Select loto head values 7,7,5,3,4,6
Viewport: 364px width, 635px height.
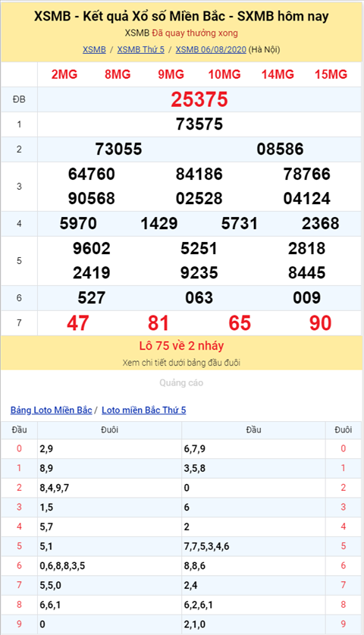pos(206,546)
